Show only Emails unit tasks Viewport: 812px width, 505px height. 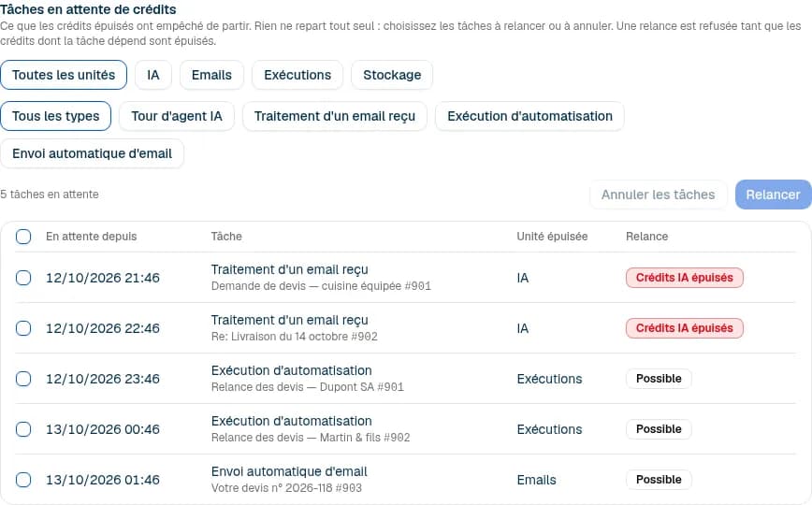(x=211, y=75)
